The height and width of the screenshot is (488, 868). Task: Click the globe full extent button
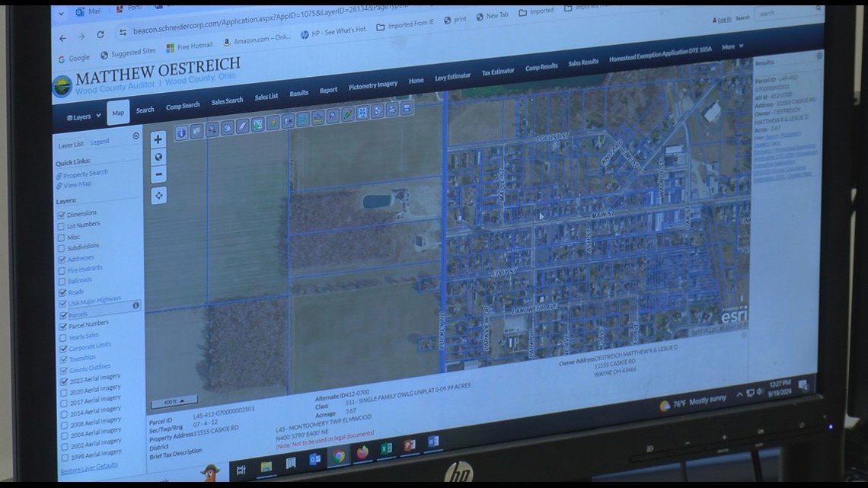[x=158, y=157]
